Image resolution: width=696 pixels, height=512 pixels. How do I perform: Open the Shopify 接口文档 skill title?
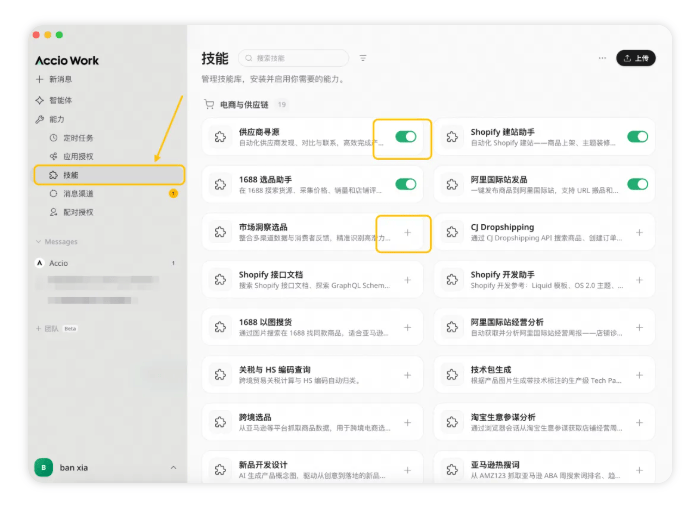click(271, 274)
